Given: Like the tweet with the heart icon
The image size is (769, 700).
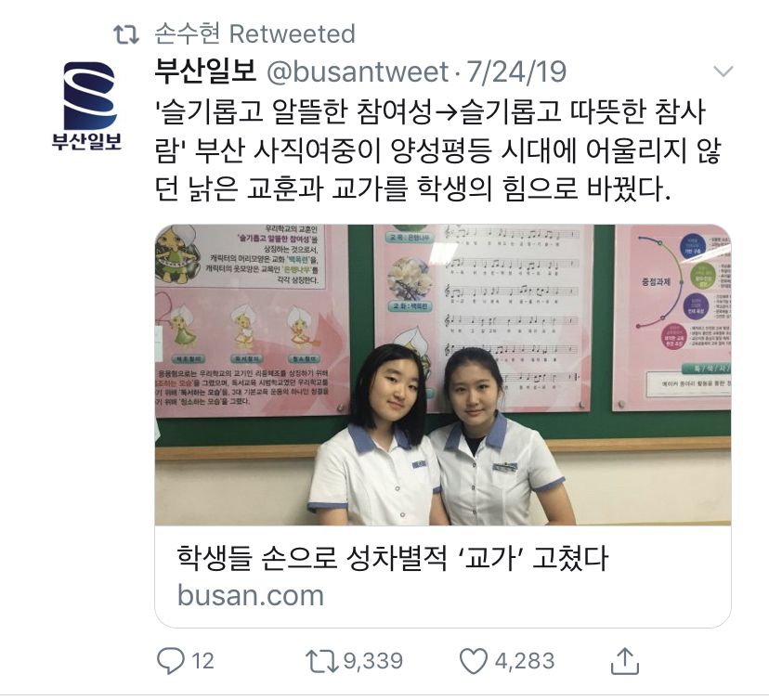Looking at the screenshot, I should [474, 661].
